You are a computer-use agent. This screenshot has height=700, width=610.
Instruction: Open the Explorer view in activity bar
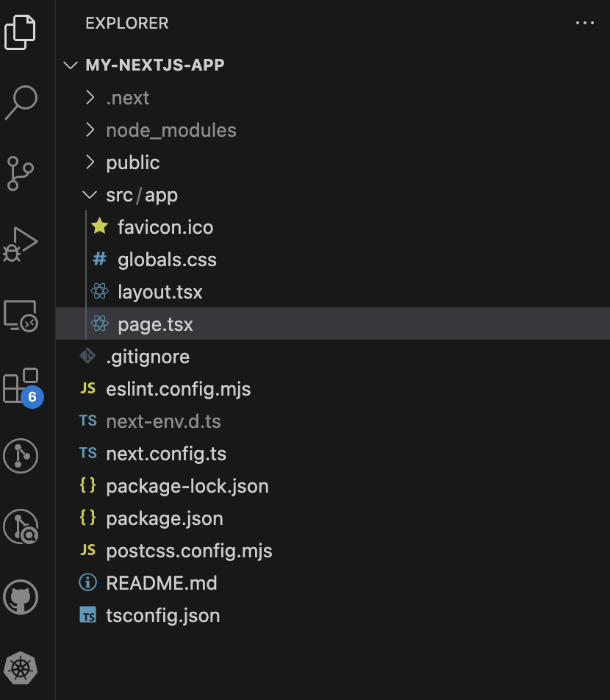[20, 32]
